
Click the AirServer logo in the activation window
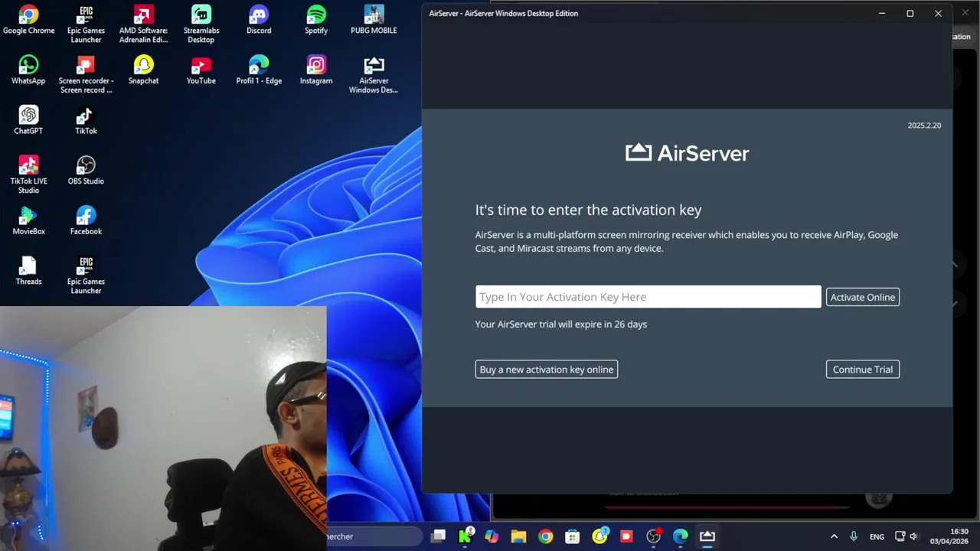coord(687,153)
